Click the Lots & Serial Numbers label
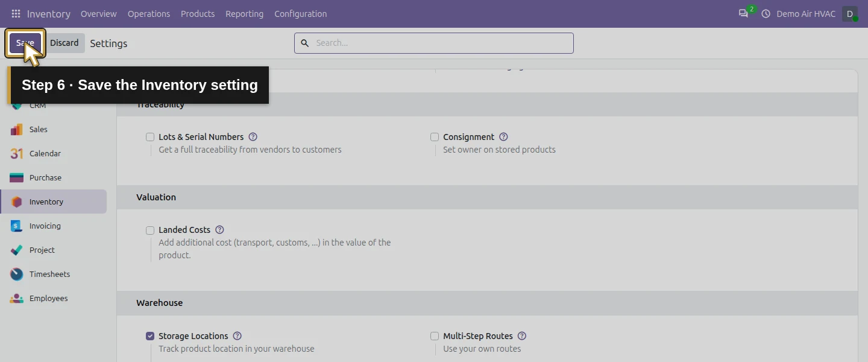Screen dimensions: 868x362 [x=201, y=137]
